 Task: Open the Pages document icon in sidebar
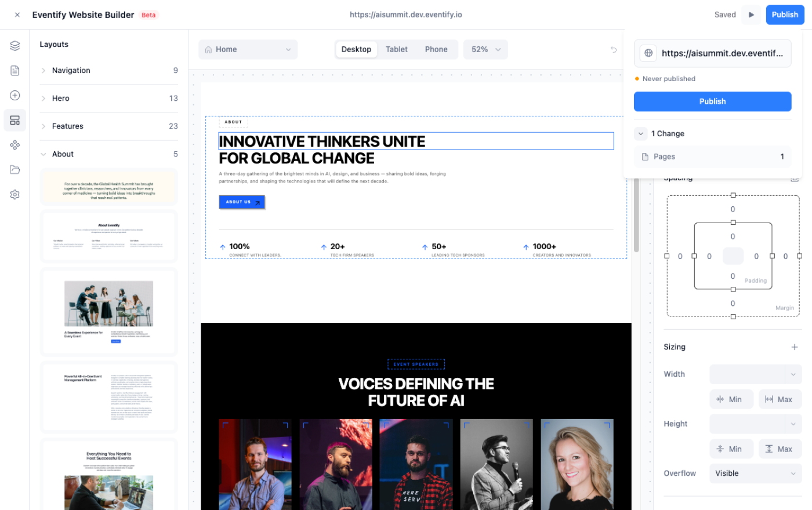tap(15, 71)
